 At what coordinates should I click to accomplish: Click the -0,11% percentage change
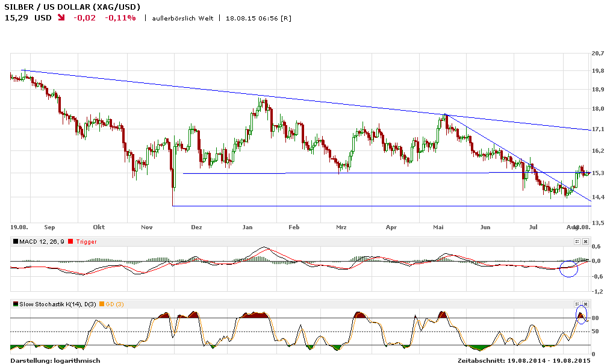point(120,18)
